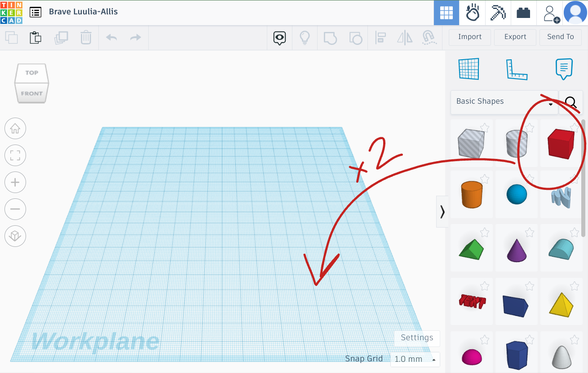This screenshot has height=373, width=588.
Task: Invite a collaborator with the add-person icon
Action: (551, 13)
